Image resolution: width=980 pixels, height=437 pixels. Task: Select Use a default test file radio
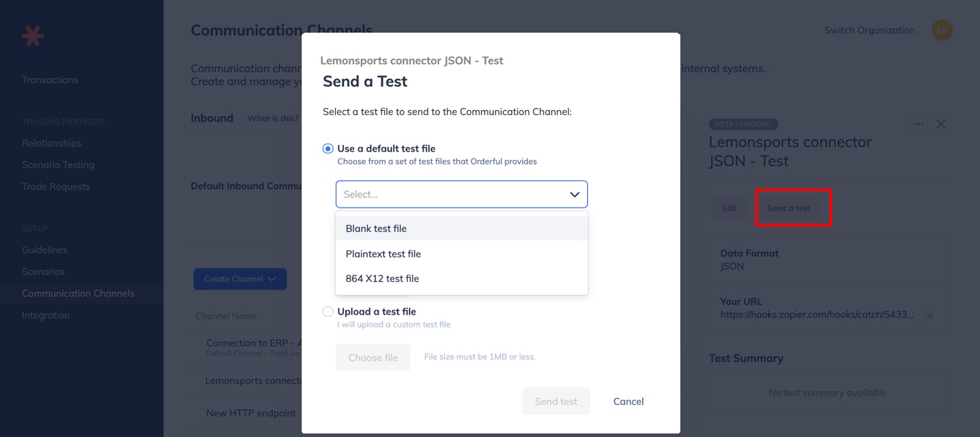[328, 148]
